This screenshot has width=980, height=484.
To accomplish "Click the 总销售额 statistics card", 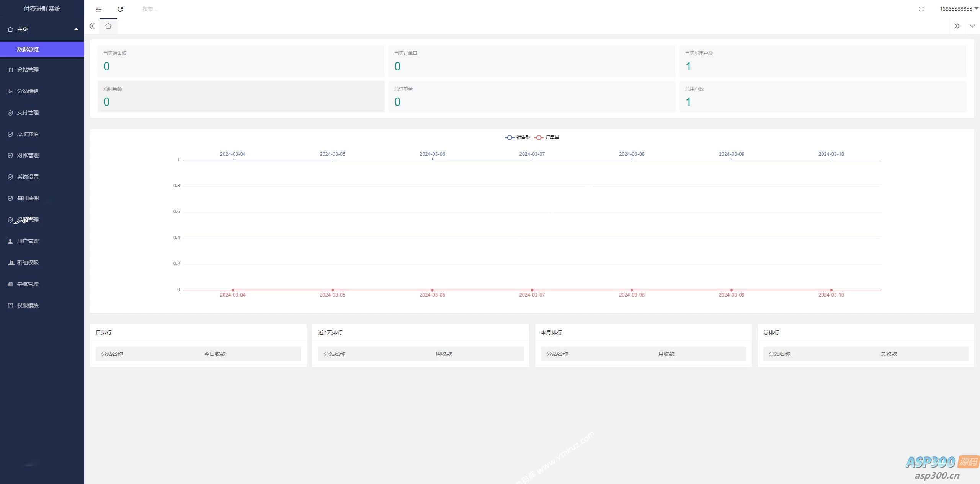I will click(241, 96).
